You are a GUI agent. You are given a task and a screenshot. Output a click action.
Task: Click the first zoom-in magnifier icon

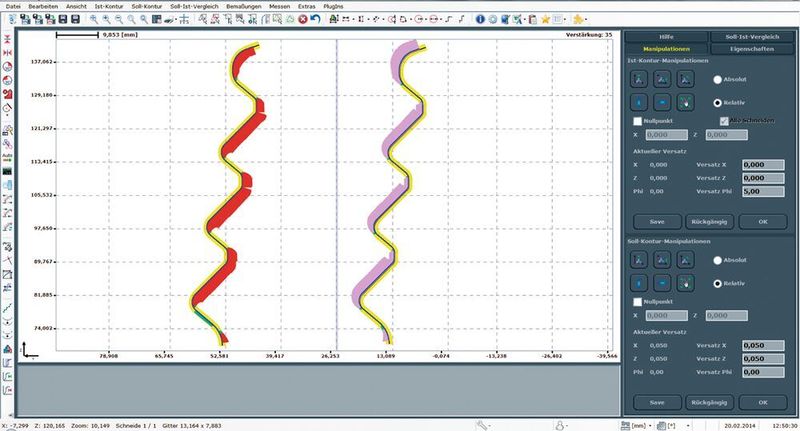tap(94, 19)
